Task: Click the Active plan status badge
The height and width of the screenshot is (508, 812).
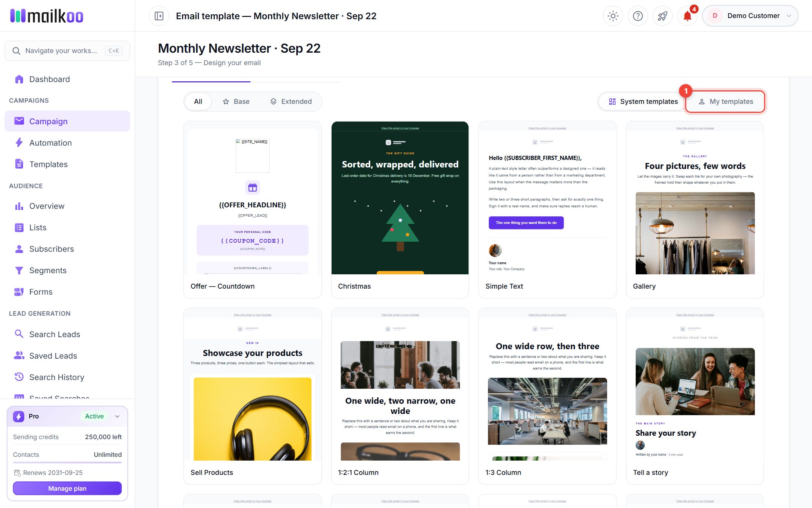Action: (x=94, y=416)
